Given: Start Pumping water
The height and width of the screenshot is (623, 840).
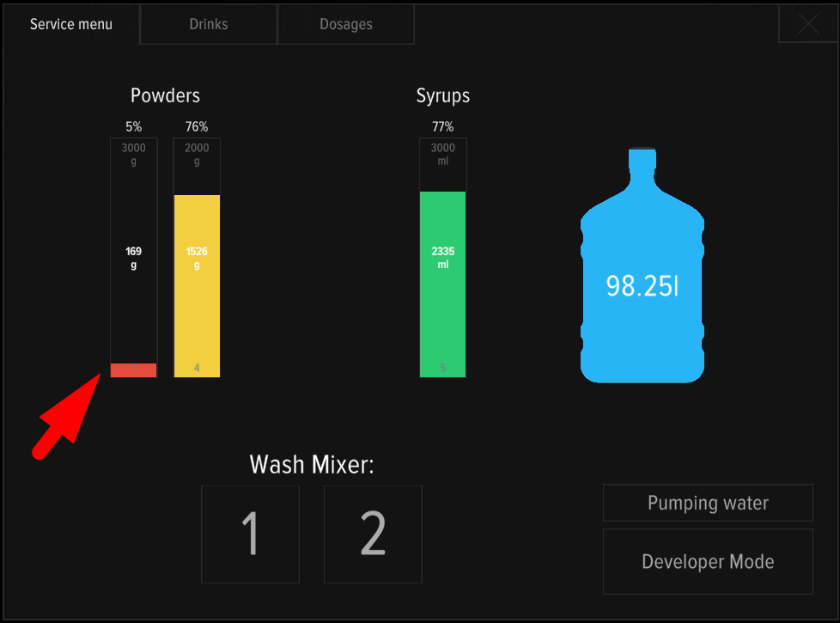Looking at the screenshot, I should (708, 503).
